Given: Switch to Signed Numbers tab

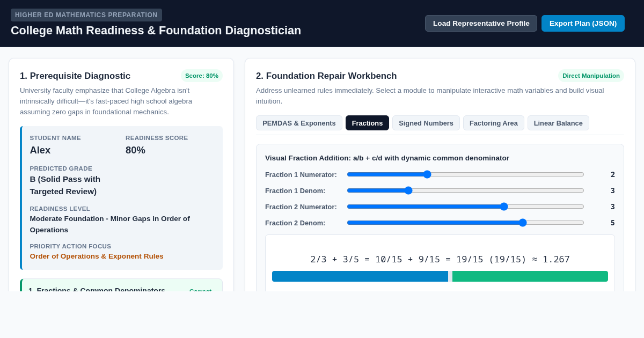Looking at the screenshot, I should click(426, 123).
